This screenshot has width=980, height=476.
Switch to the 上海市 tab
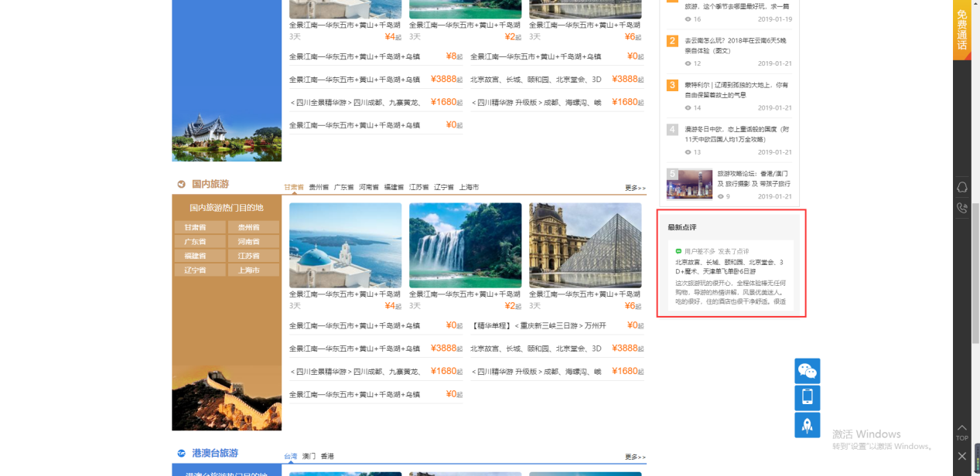coord(469,187)
